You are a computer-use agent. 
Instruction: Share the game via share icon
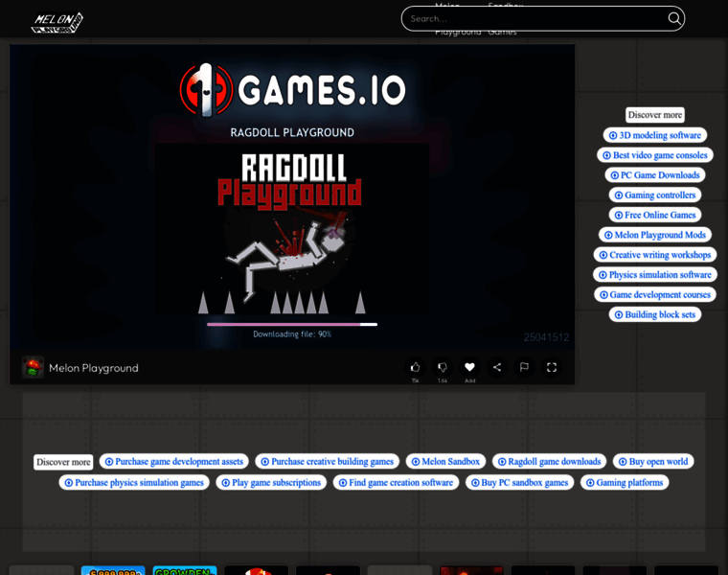coord(497,367)
